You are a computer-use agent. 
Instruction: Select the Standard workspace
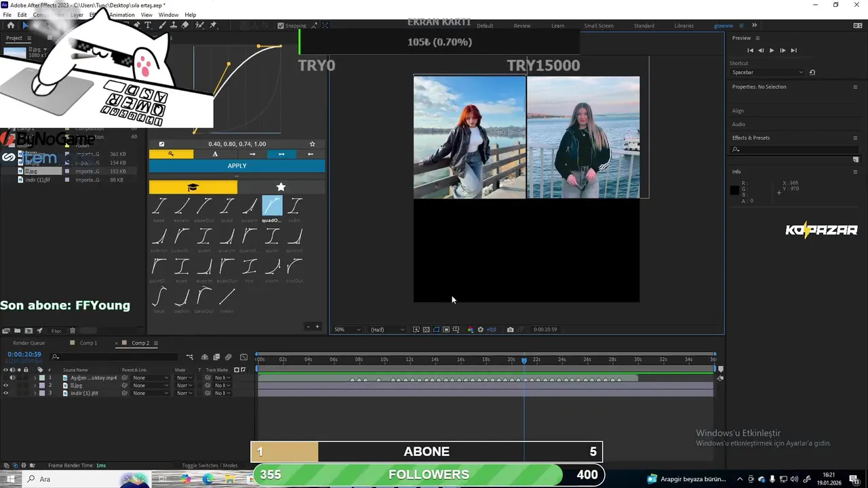644,26
